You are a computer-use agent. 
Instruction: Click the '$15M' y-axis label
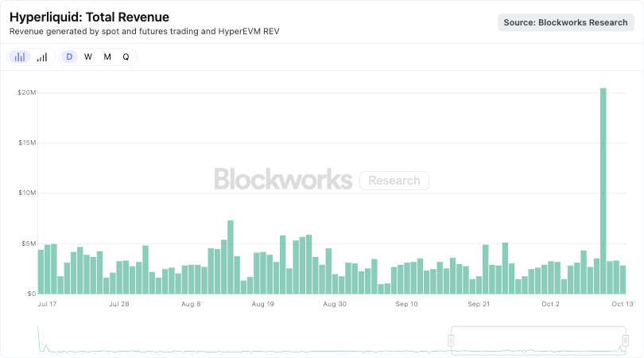click(27, 142)
